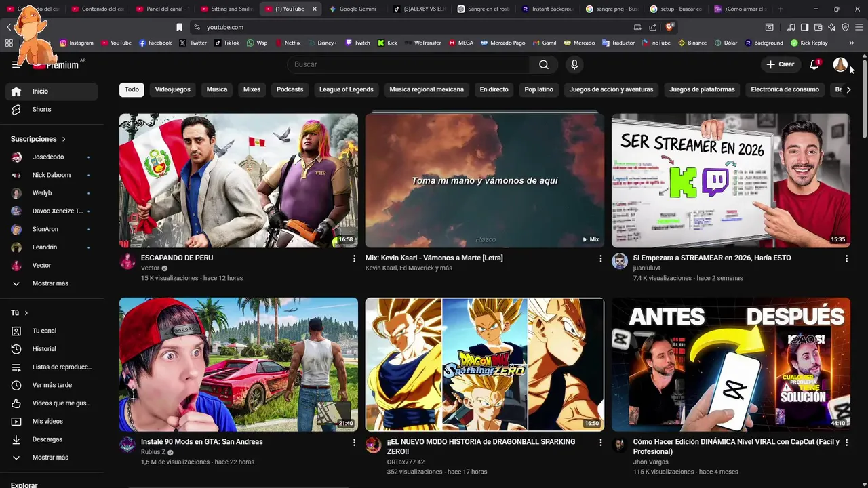This screenshot has width=868, height=488.
Task: Open the notifications bell
Action: click(814, 64)
